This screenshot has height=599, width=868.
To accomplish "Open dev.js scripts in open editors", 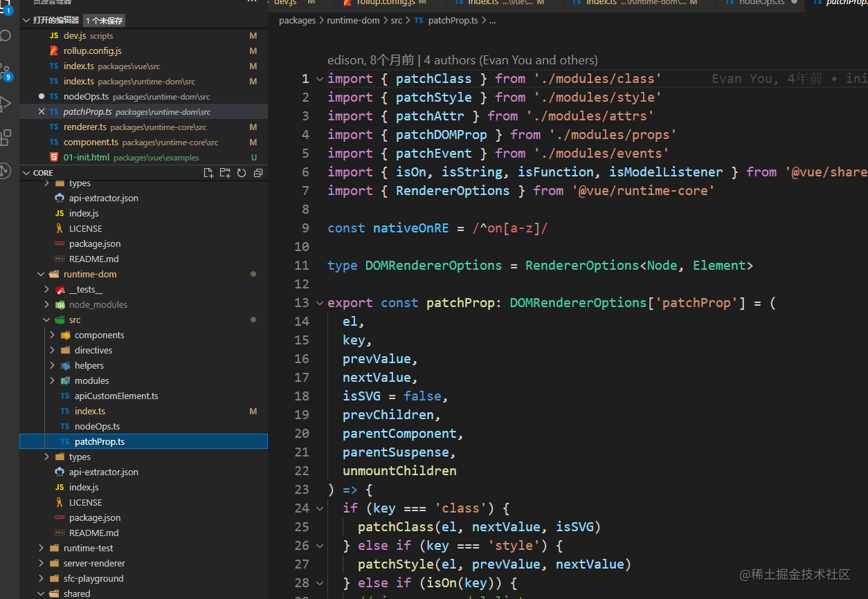I will pos(143,35).
